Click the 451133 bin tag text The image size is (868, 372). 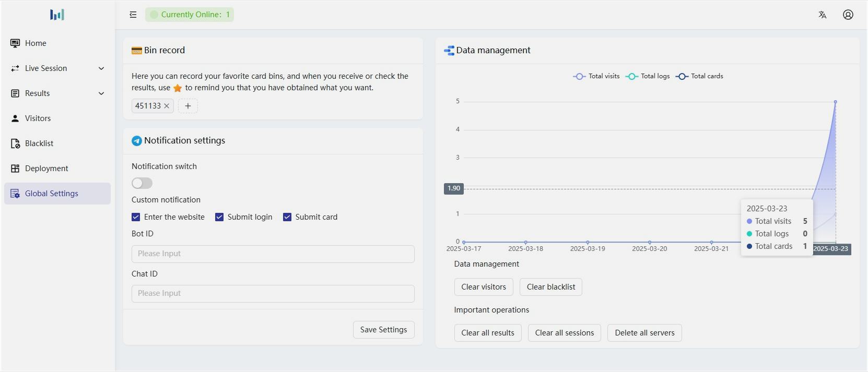tap(148, 106)
